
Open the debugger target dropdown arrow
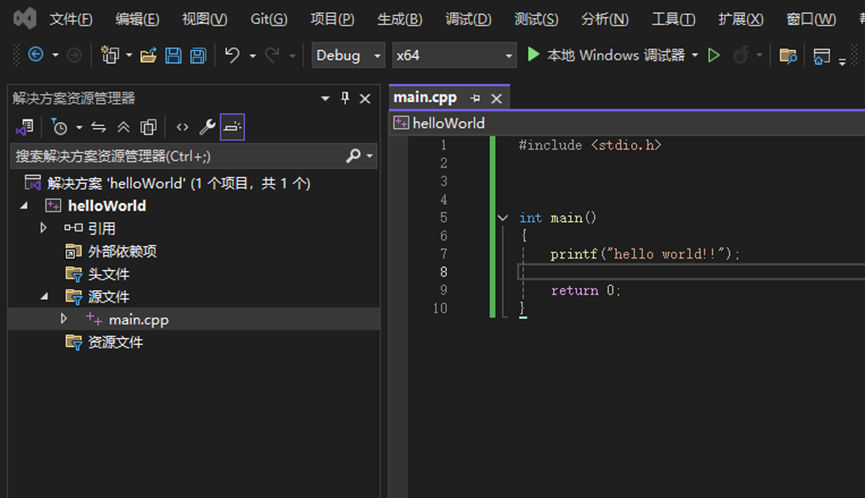[695, 55]
